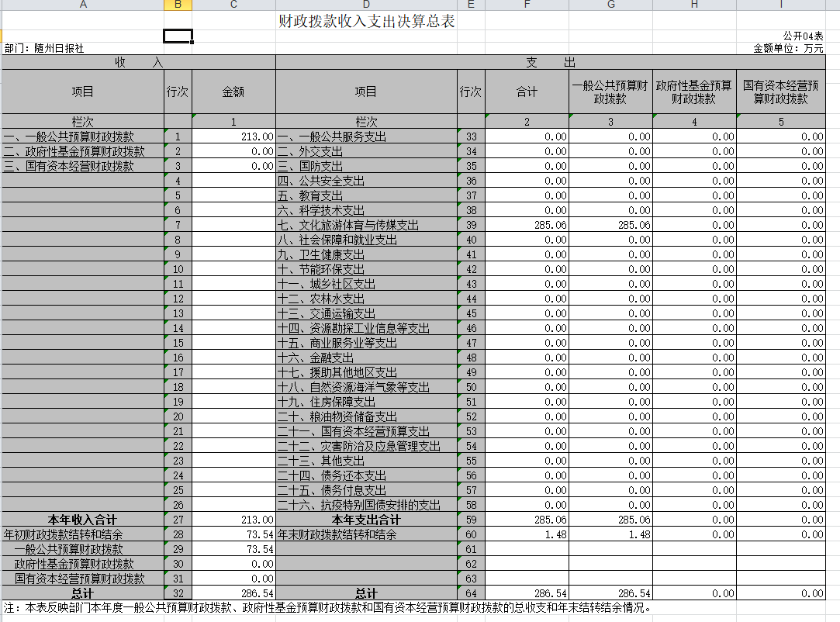This screenshot has height=622, width=840.
Task: Click the title cell 财政拨款收入支出决算总表
Action: [x=366, y=22]
